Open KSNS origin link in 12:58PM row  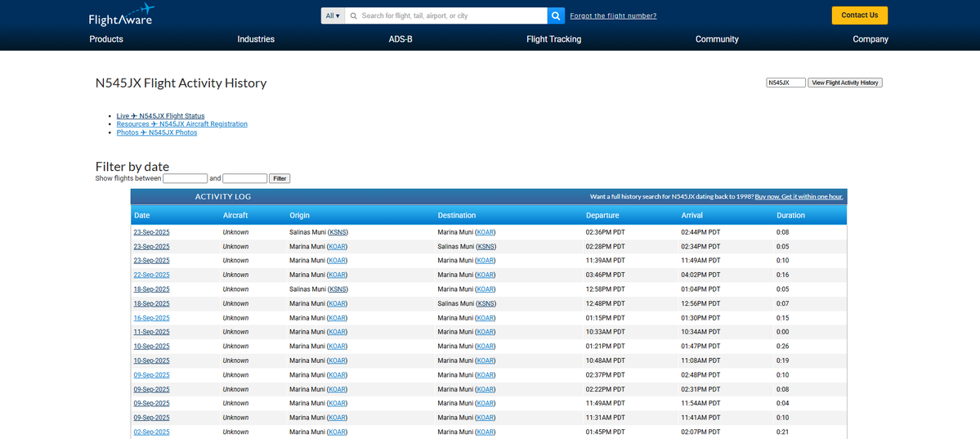338,289
